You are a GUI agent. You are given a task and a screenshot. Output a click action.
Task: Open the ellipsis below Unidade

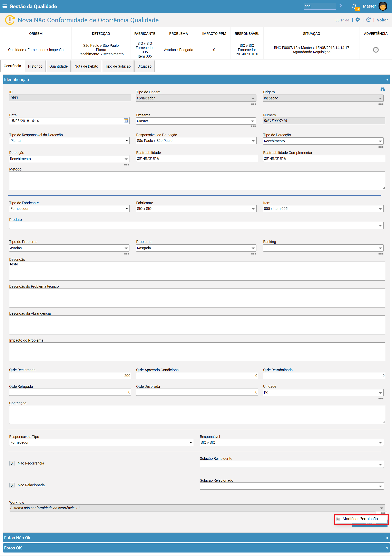coord(381,399)
